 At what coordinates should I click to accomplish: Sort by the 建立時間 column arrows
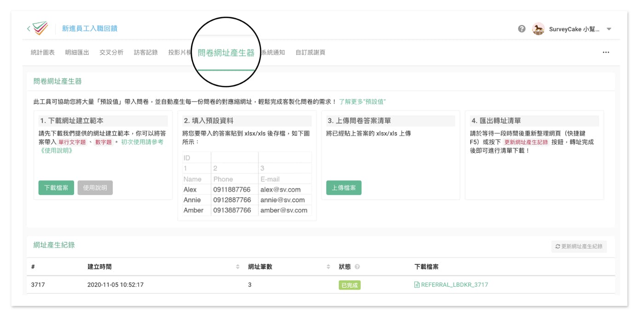pyautogui.click(x=238, y=267)
